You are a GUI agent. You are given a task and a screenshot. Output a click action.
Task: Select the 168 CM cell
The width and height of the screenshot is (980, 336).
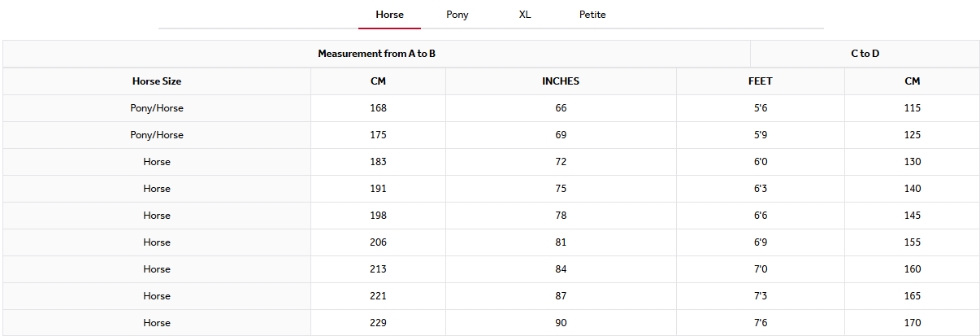pos(378,108)
